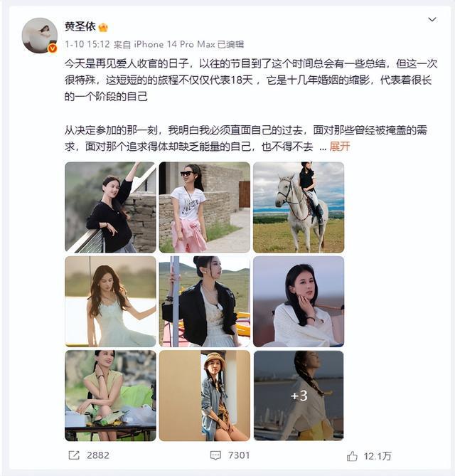
Task: Open the photo with the black sweater pose
Action: (x=110, y=207)
